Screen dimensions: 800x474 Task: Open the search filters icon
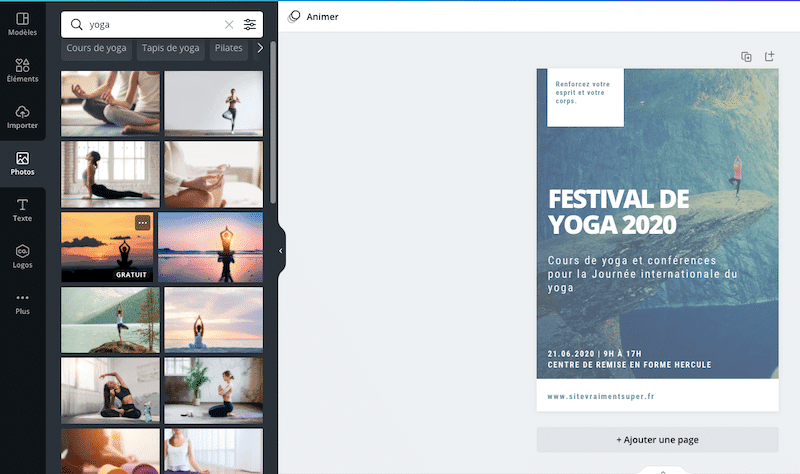click(250, 24)
